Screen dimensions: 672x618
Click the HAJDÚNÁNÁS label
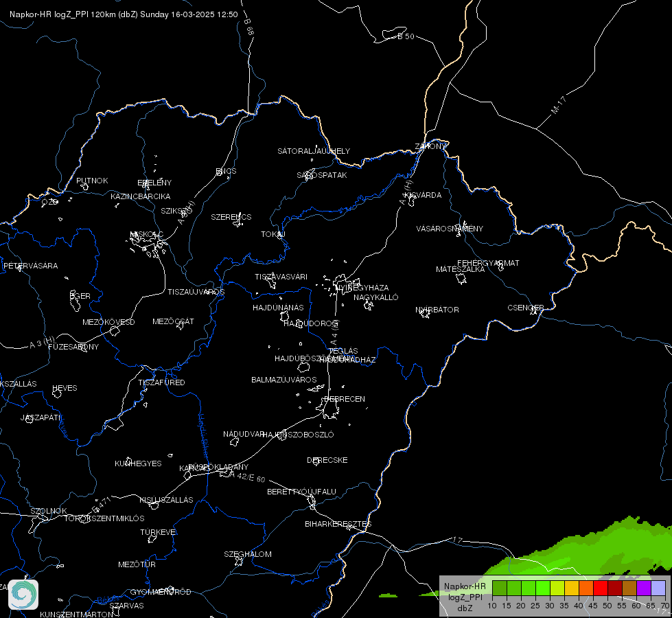pos(278,308)
